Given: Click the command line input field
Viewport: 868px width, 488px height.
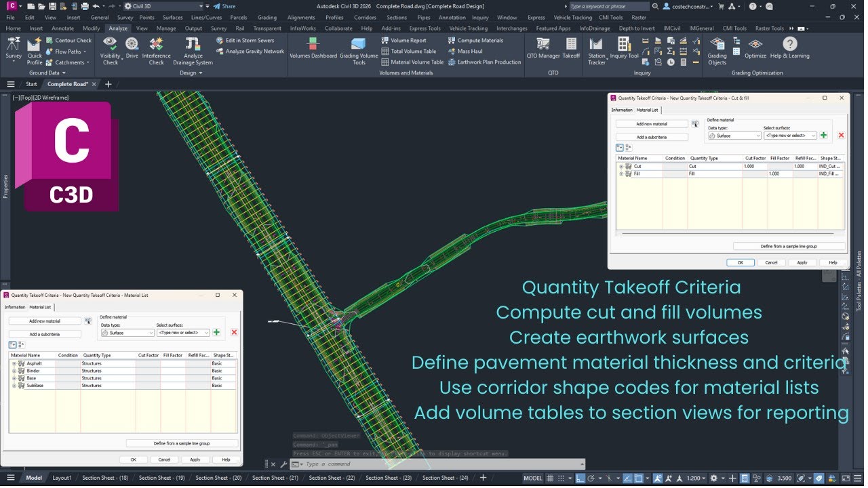Looking at the screenshot, I should point(441,464).
